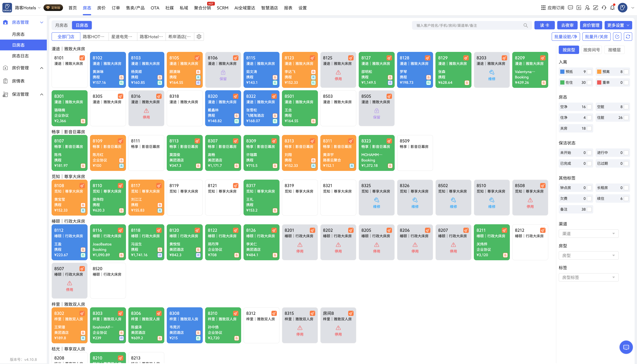Click the 批量设脏/净 button
Viewport: 637px width, 364px height.
click(565, 36)
